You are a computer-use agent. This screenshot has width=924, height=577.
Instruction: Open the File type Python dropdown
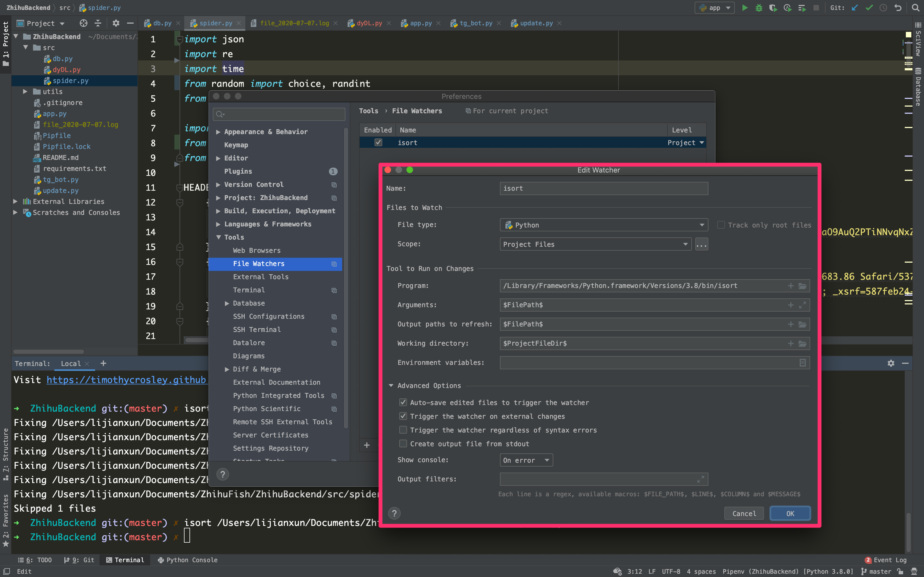[x=603, y=225]
